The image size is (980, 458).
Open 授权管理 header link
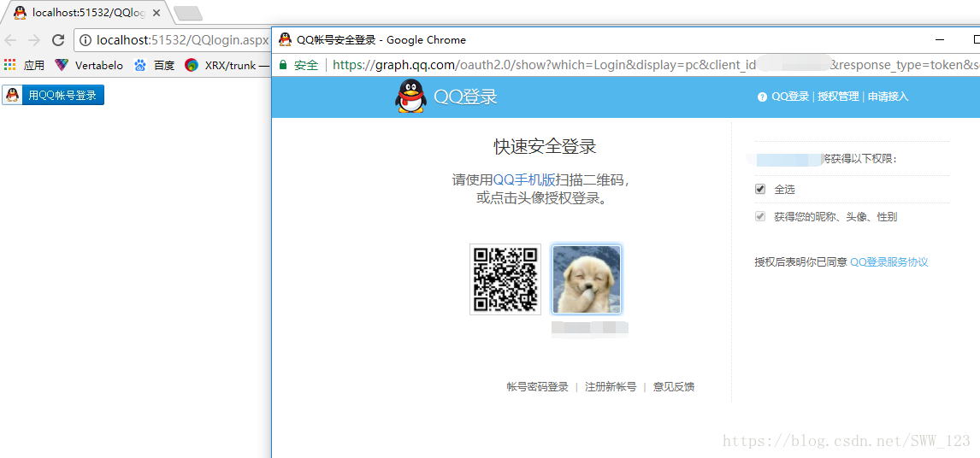pos(838,97)
